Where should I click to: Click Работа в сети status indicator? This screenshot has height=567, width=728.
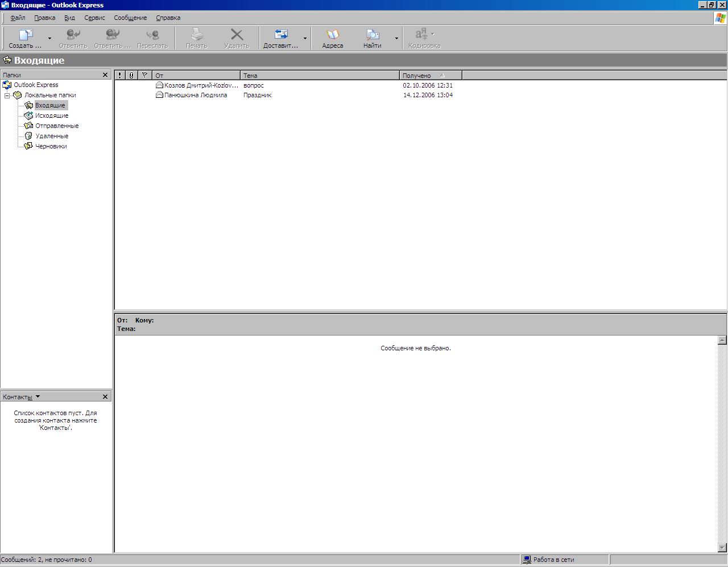click(x=549, y=560)
